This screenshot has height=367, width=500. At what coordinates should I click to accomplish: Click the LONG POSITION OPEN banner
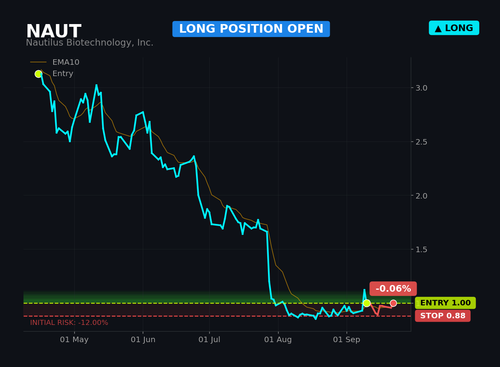pos(251,29)
